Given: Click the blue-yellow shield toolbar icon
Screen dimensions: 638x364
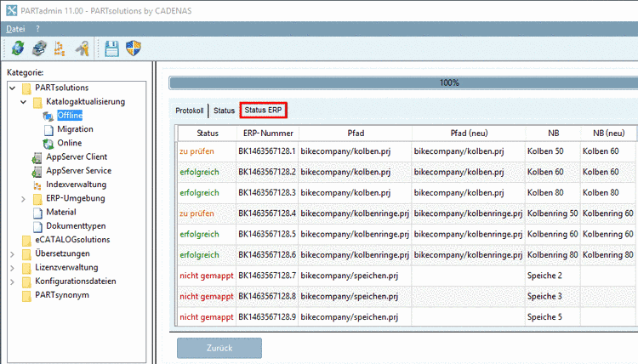Looking at the screenshot, I should click(x=134, y=48).
